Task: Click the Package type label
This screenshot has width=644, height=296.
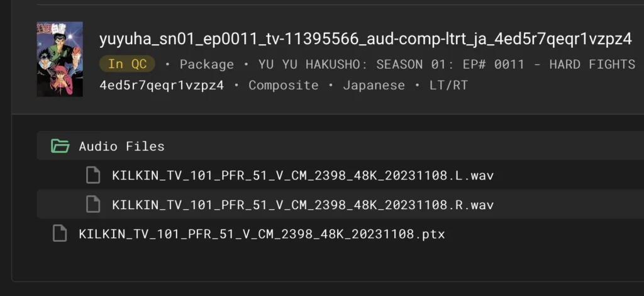Action: point(206,64)
